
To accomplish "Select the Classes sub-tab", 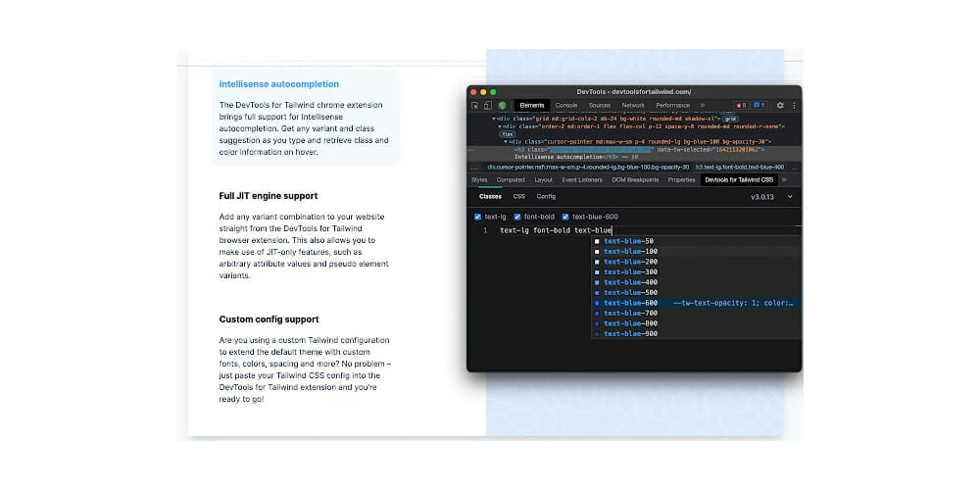I will point(490,196).
